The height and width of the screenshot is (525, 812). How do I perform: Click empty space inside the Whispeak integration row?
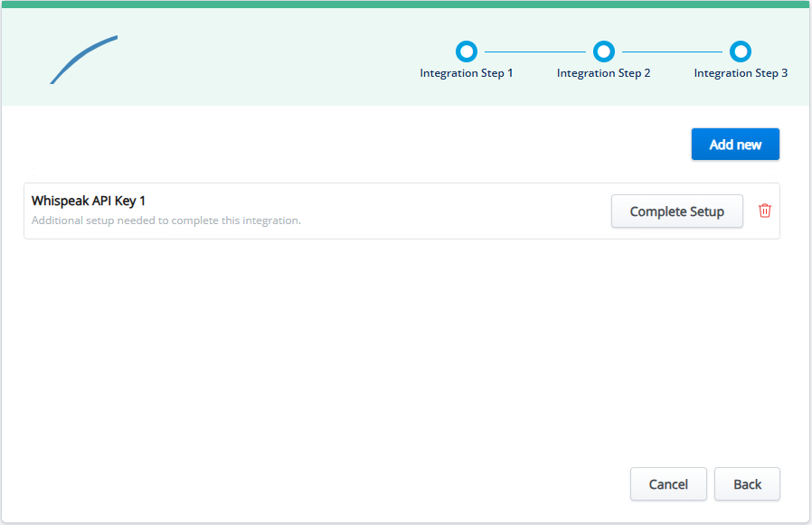452,211
